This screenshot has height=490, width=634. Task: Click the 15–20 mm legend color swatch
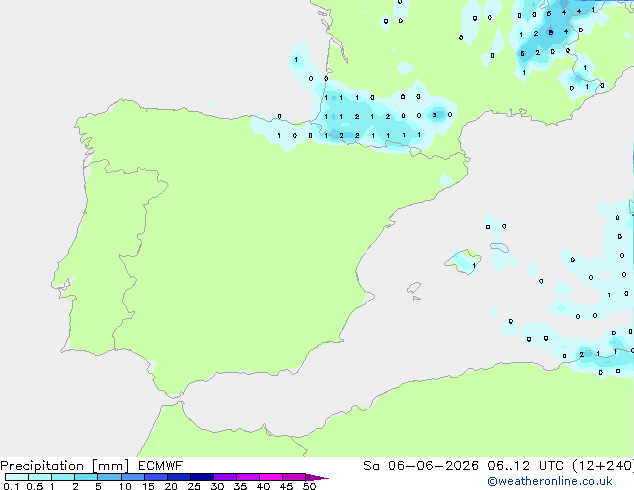click(156, 477)
